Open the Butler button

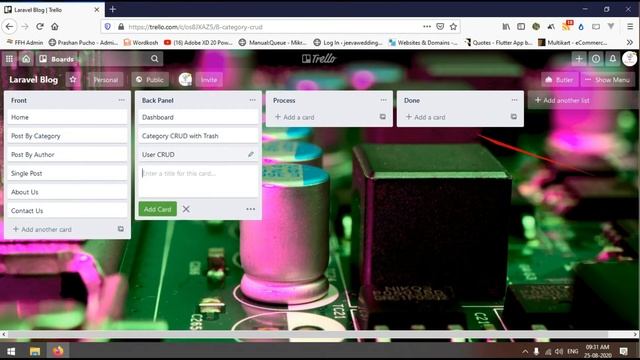point(560,80)
